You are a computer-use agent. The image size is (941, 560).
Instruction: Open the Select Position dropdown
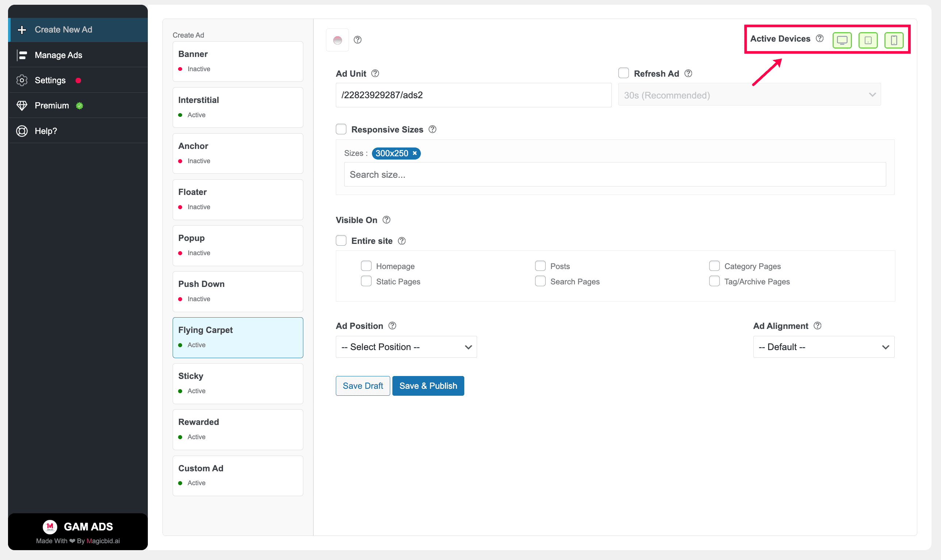[406, 347]
